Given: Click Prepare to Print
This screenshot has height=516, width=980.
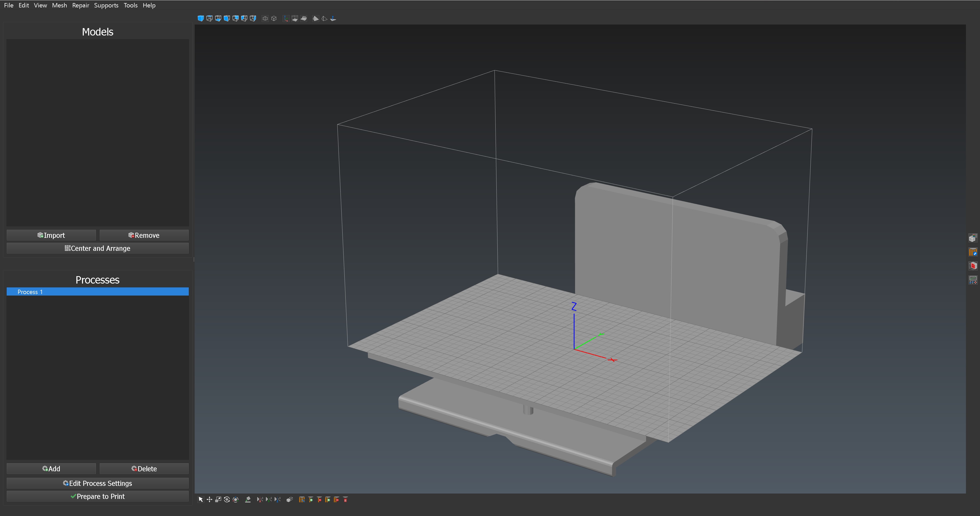Looking at the screenshot, I should pyautogui.click(x=97, y=496).
